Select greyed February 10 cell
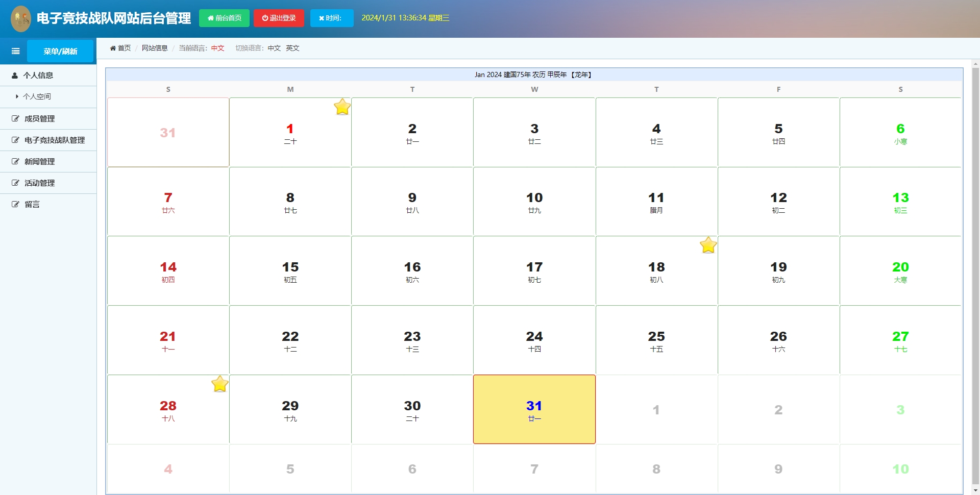This screenshot has width=980, height=495. click(900, 468)
